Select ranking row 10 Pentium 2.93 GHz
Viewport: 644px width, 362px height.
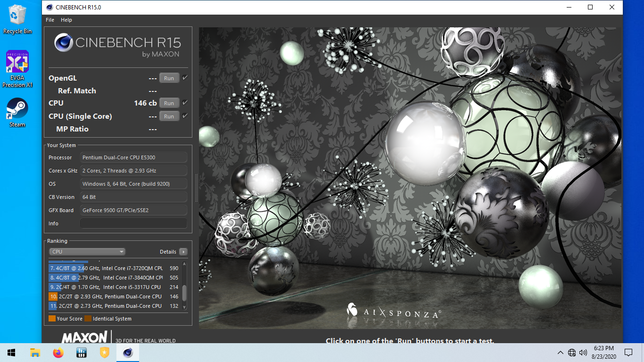(x=114, y=296)
